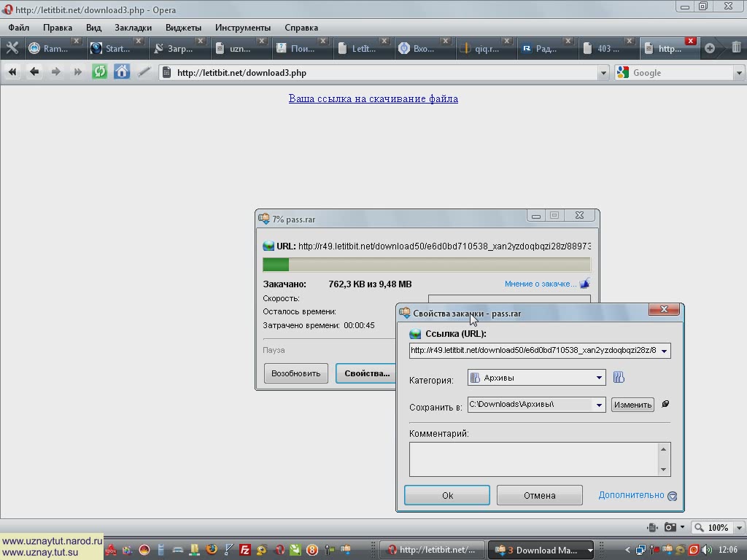Click the Opera reload page icon
Screen dimensions: 747x560
[100, 71]
